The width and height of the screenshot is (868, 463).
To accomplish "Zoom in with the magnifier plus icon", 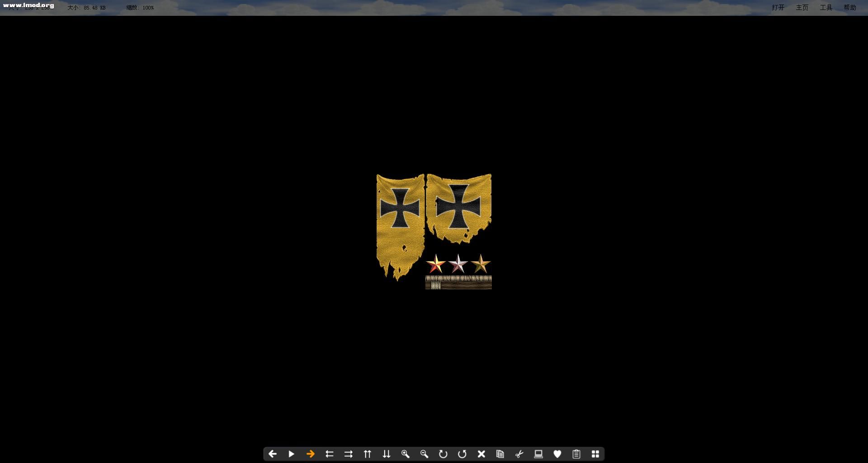I will [x=405, y=454].
